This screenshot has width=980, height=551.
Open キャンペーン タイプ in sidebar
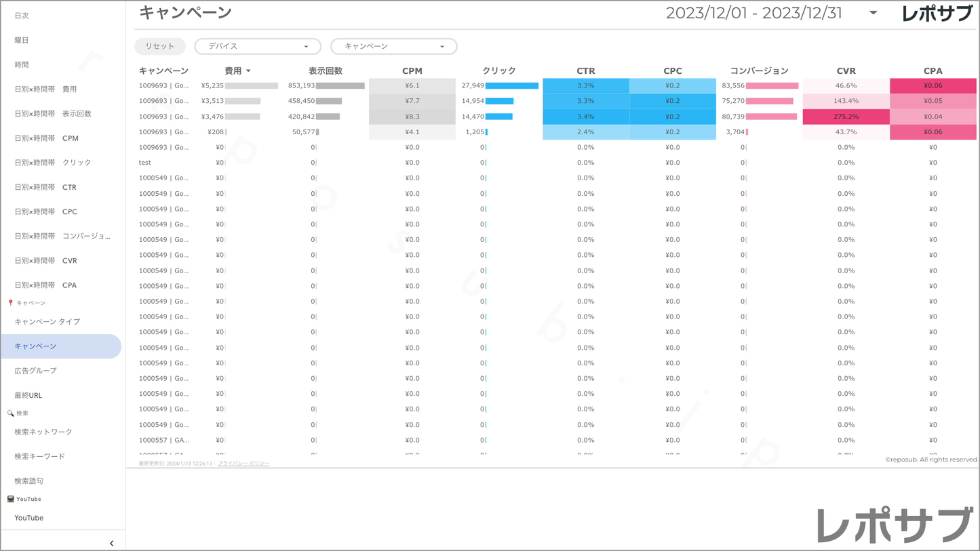[47, 321]
